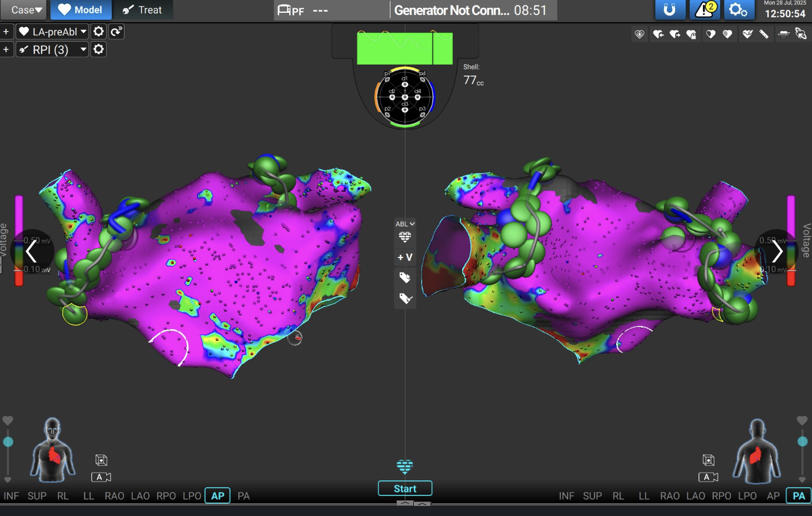The image size is (812, 516).
Task: Click the +V button in center toolbar
Action: (x=405, y=257)
